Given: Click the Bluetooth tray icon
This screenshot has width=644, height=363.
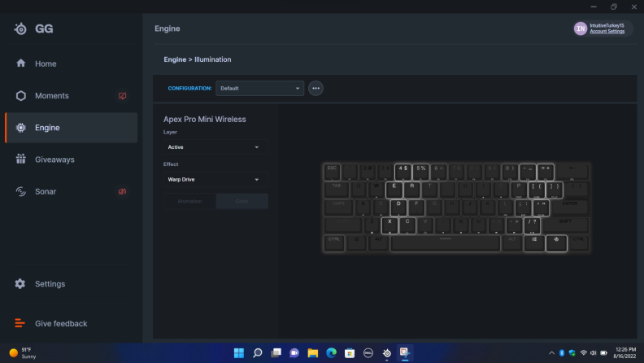Looking at the screenshot, I should click(x=562, y=352).
